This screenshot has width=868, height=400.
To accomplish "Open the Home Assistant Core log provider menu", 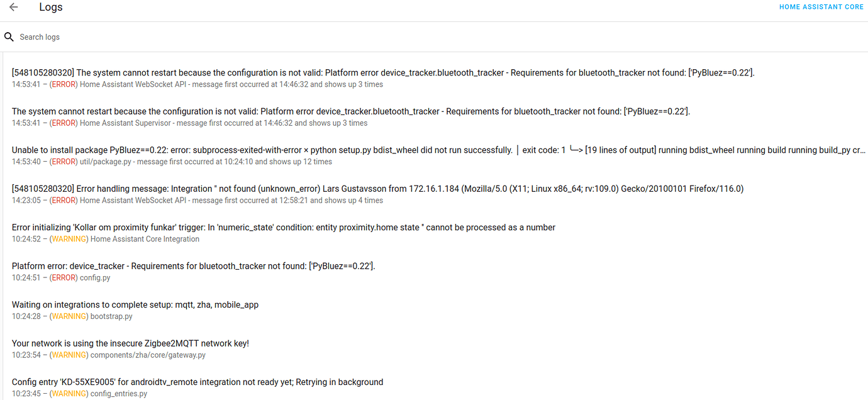I will [821, 8].
